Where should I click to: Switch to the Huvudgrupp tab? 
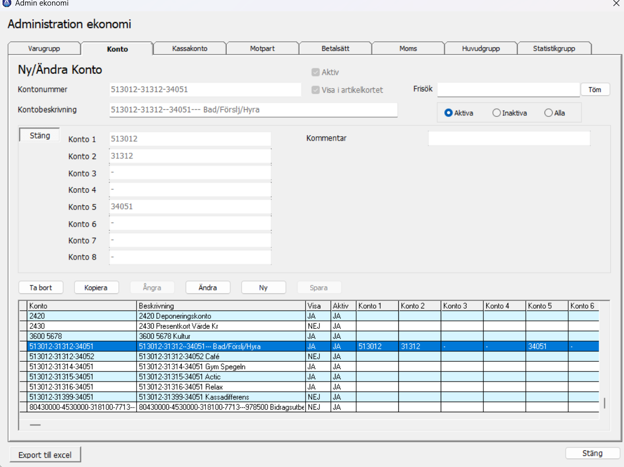pyautogui.click(x=481, y=49)
